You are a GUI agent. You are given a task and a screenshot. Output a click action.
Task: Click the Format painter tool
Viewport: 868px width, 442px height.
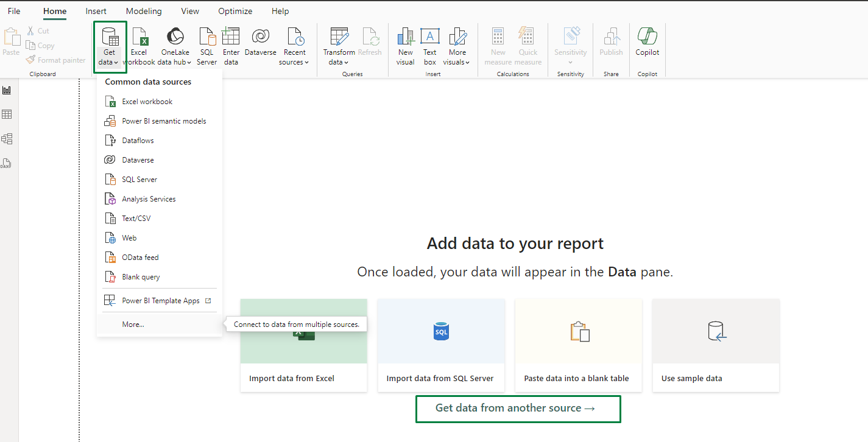coord(55,60)
